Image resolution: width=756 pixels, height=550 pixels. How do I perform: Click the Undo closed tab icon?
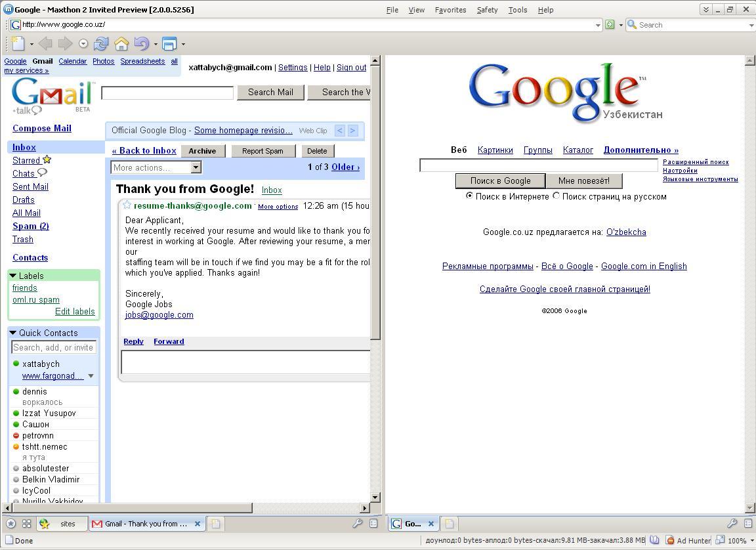(x=141, y=44)
